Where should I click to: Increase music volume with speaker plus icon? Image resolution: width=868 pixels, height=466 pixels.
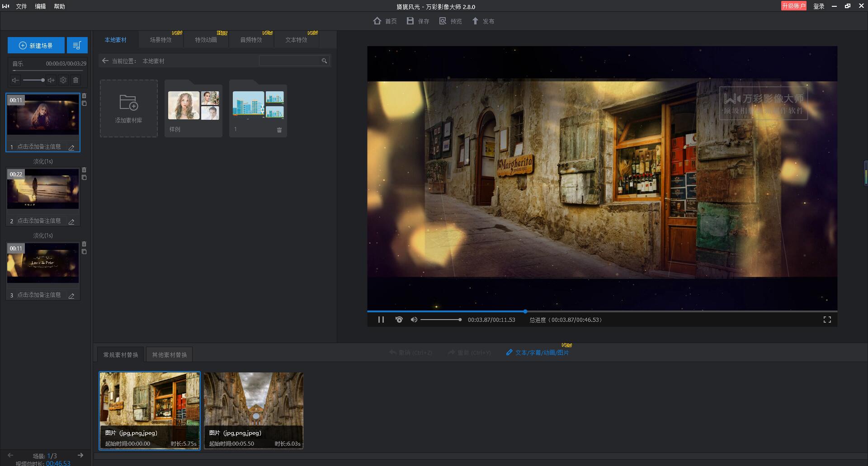(51, 80)
